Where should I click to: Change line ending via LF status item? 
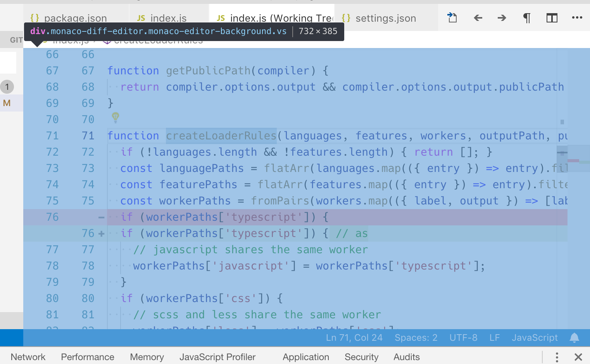tap(494, 338)
